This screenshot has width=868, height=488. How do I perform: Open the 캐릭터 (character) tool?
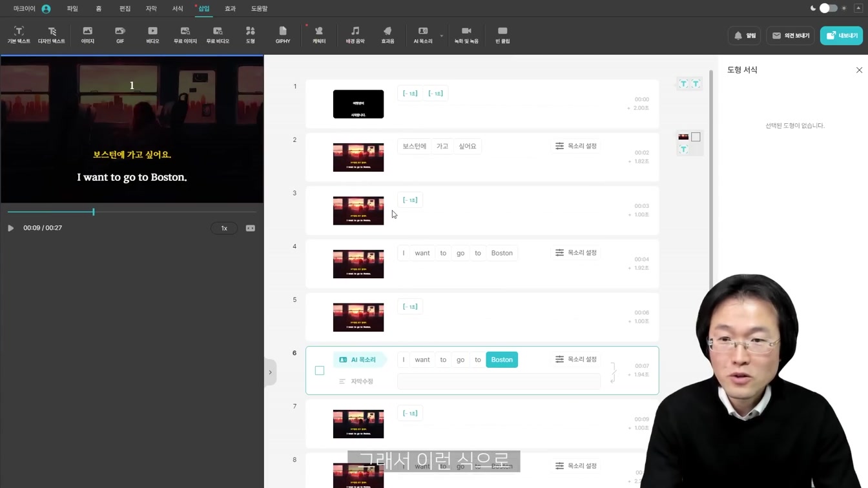coord(319,35)
